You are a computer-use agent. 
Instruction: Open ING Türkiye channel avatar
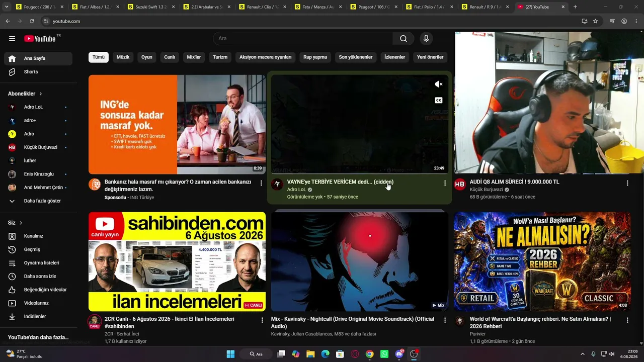point(95,185)
